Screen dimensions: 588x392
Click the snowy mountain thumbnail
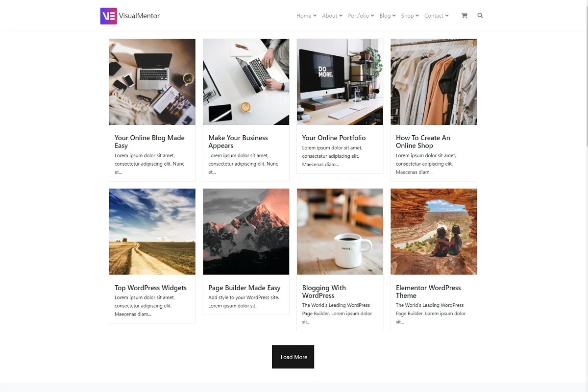(246, 232)
